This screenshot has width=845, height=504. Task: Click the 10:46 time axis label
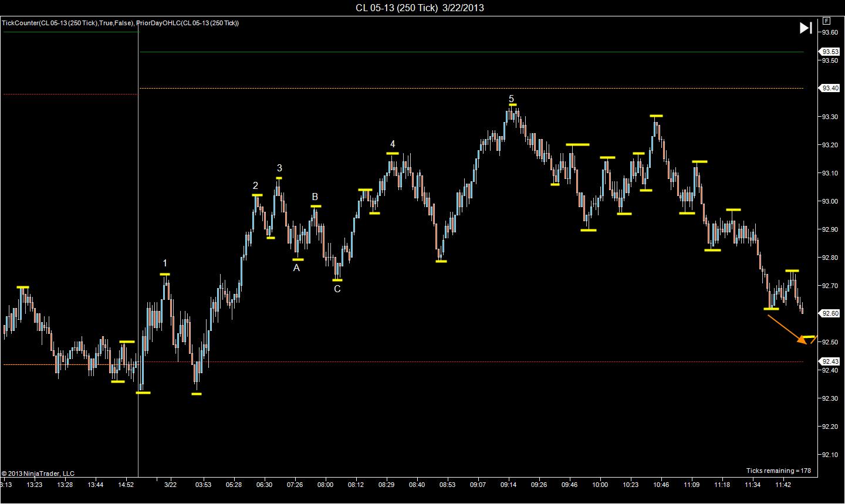coord(661,485)
